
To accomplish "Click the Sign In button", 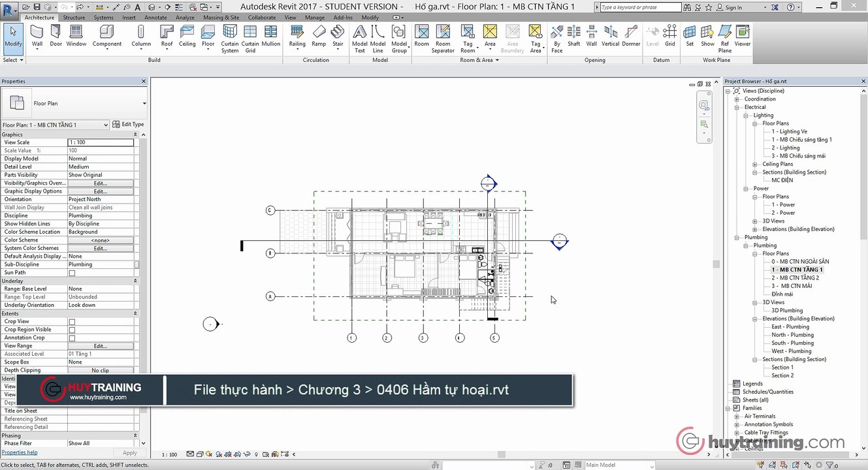I will [x=730, y=7].
